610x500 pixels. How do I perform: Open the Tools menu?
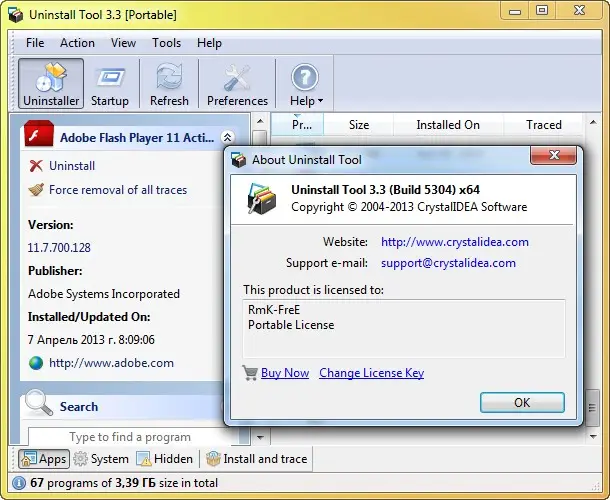click(167, 43)
